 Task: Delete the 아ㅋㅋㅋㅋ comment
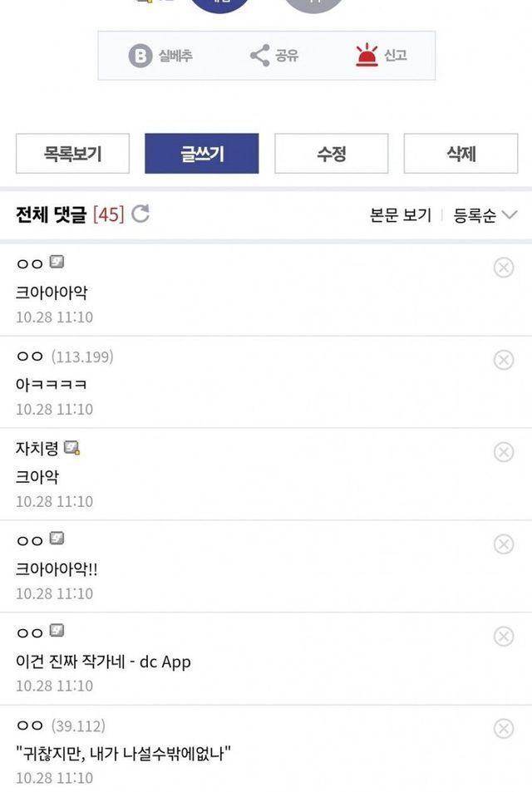504,360
